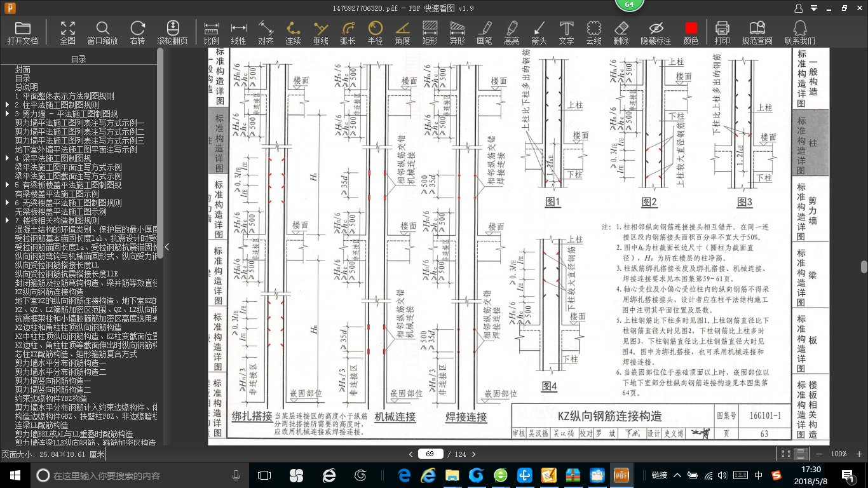
Task: Open 约束边缘构件YBZ构造 bookmark
Action: tap(51, 398)
